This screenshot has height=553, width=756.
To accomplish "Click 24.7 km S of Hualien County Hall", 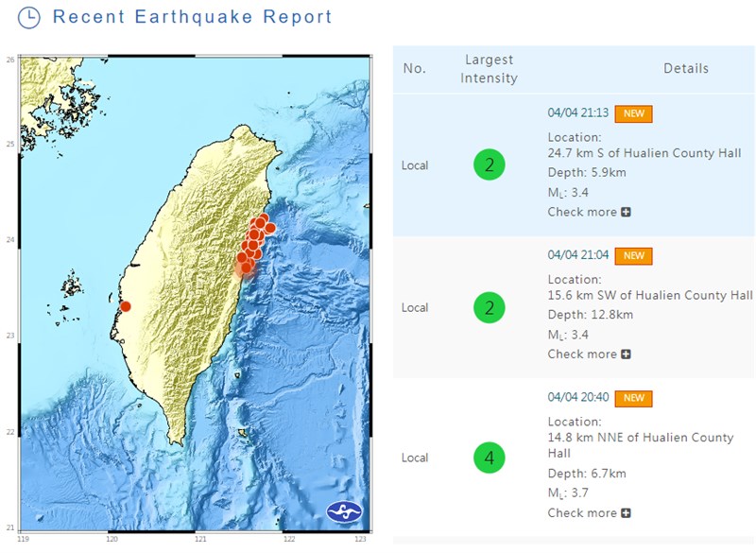I will click(644, 153).
